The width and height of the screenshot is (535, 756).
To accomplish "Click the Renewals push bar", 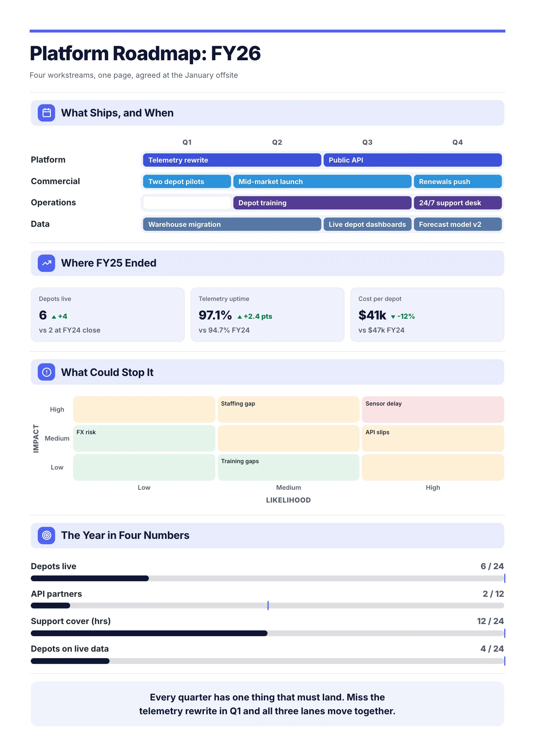I will pyautogui.click(x=458, y=181).
